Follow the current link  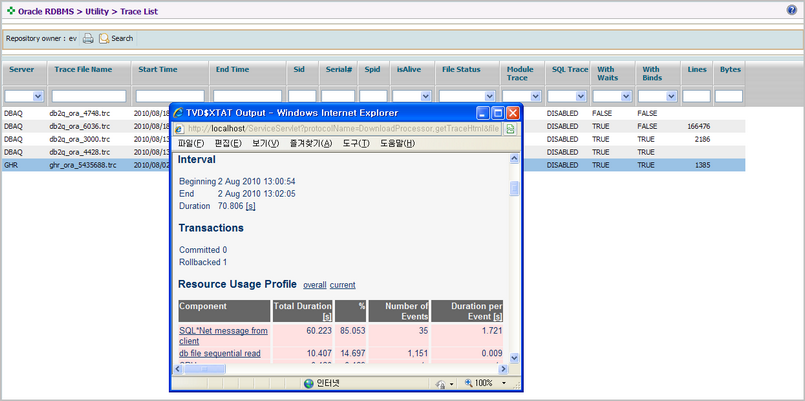coord(342,285)
